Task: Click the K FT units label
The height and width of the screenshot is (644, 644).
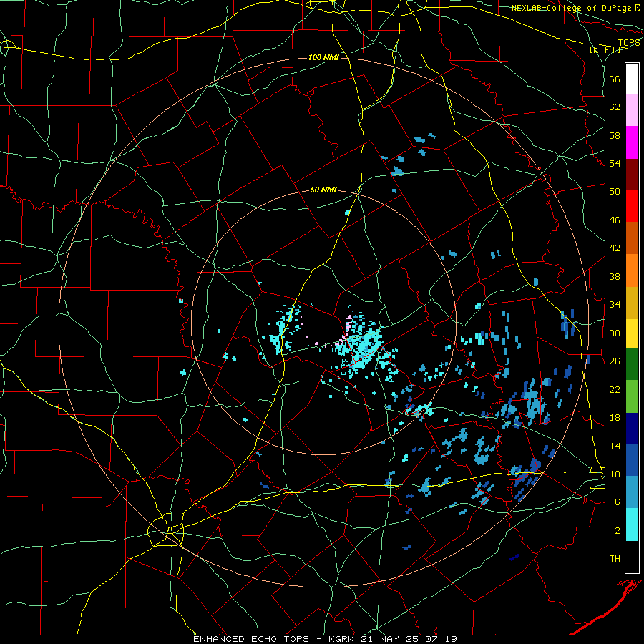Action: click(605, 50)
